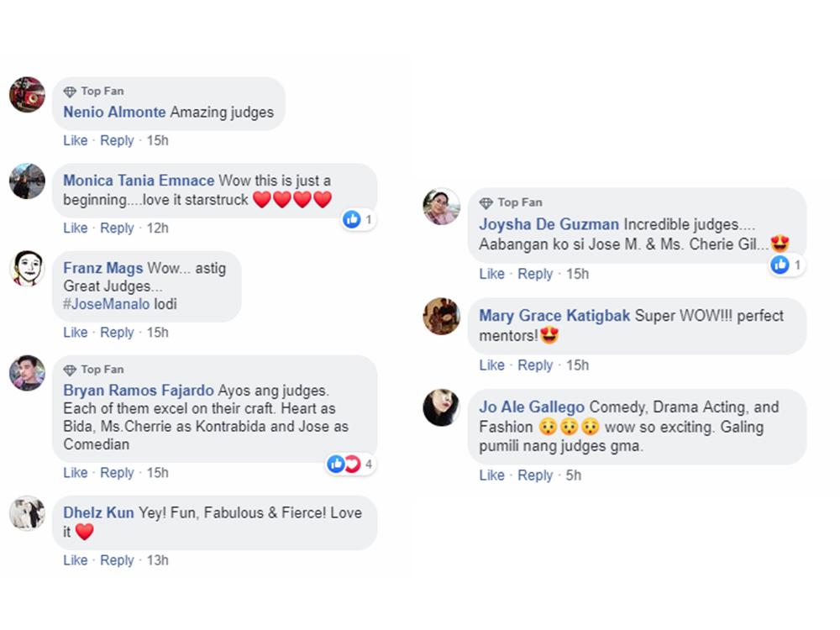Click Mary Grace Katigbak's avatar
Viewport: 840px width, 630px height.
[442, 317]
